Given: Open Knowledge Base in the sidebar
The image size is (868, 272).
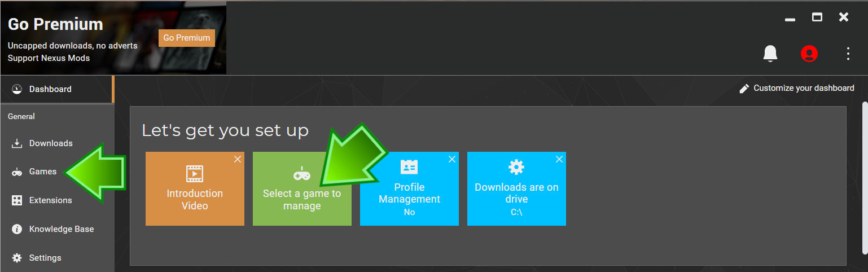Looking at the screenshot, I should 56,229.
